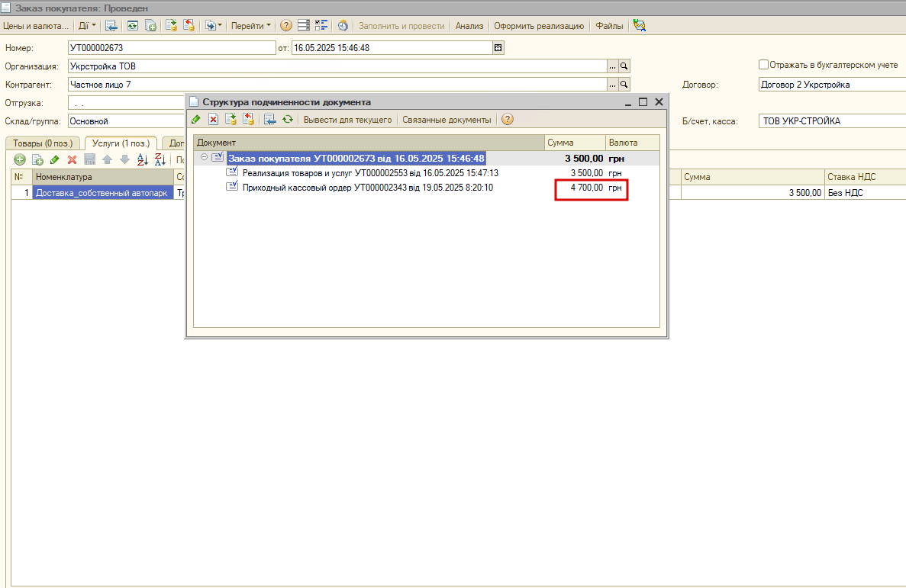Click the copy-row icon in the services table toolbar
906x588 pixels.
pos(37,160)
